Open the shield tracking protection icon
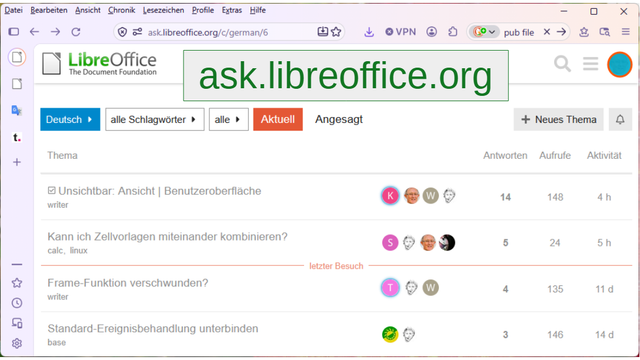This screenshot has width=640, height=360. click(122, 32)
